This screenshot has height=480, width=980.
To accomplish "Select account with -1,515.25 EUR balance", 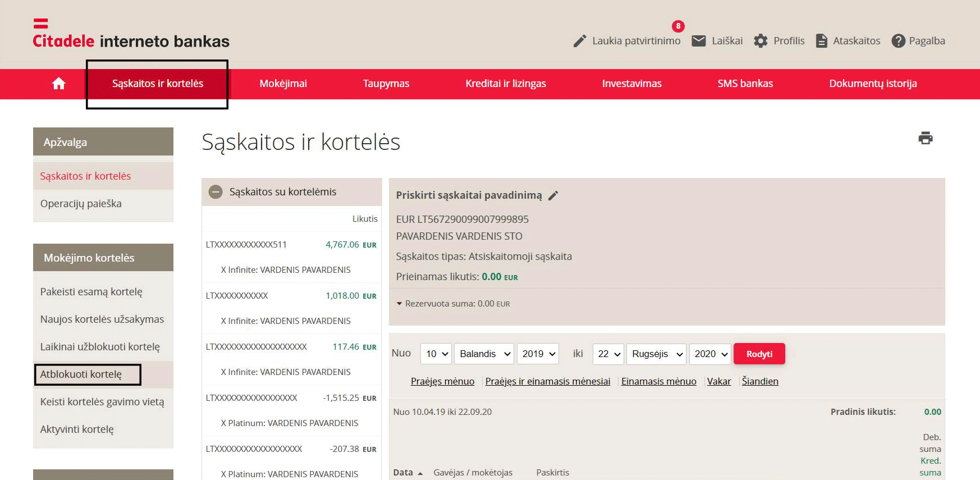I will tap(291, 398).
